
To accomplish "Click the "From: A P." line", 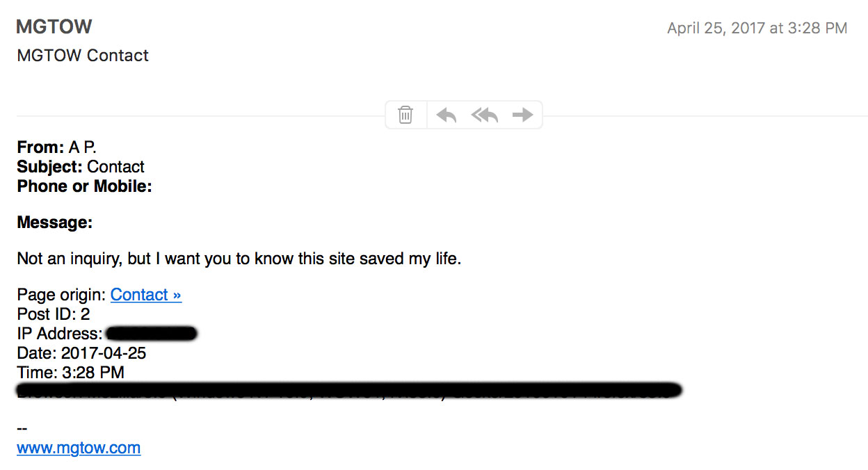I will pos(57,147).
